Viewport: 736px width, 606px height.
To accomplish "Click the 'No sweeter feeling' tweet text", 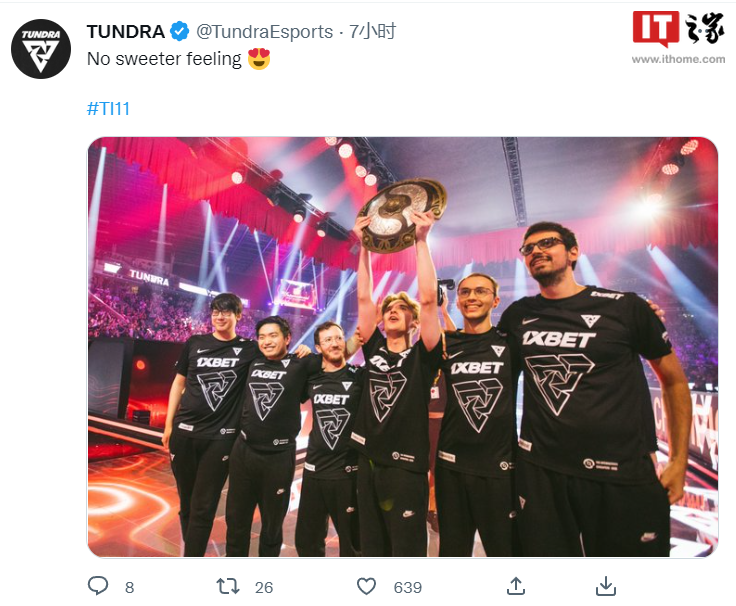I will [x=164, y=59].
